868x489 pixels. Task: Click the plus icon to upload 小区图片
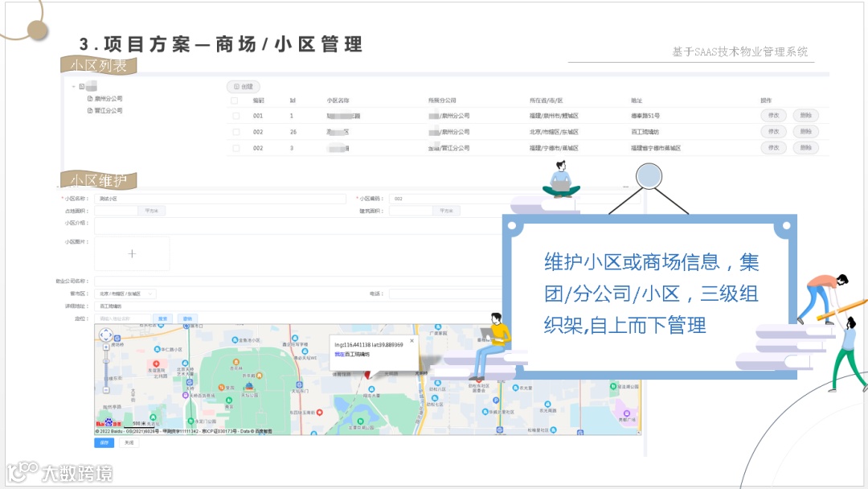point(132,253)
